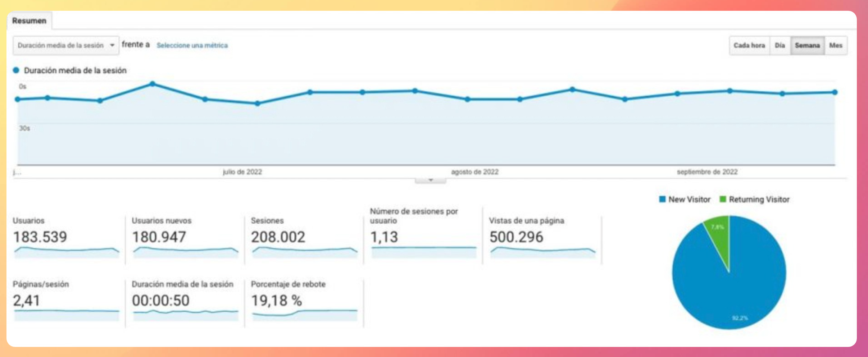Click the Vistas de una página sparkline
Image resolution: width=868 pixels, height=357 pixels.
click(542, 252)
